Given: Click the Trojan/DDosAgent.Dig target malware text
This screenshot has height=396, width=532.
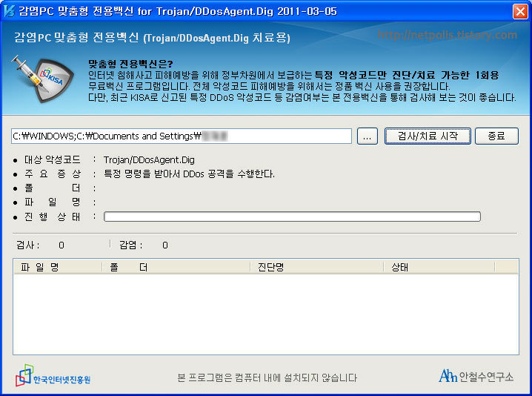Looking at the screenshot, I should click(x=149, y=159).
